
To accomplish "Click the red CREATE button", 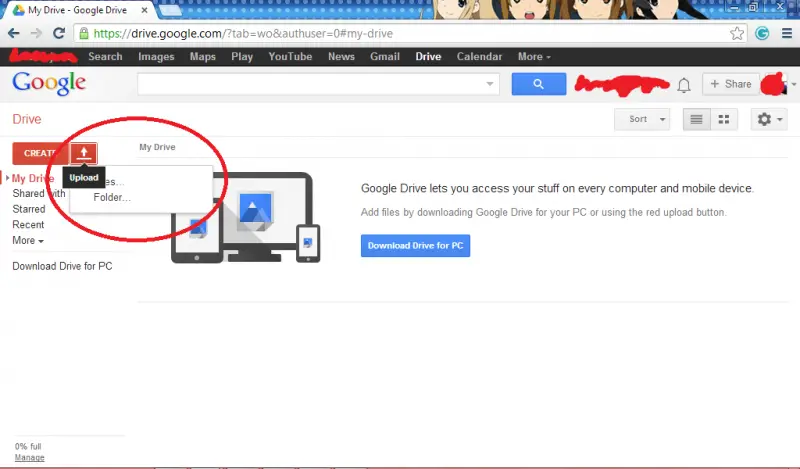I will (x=40, y=153).
